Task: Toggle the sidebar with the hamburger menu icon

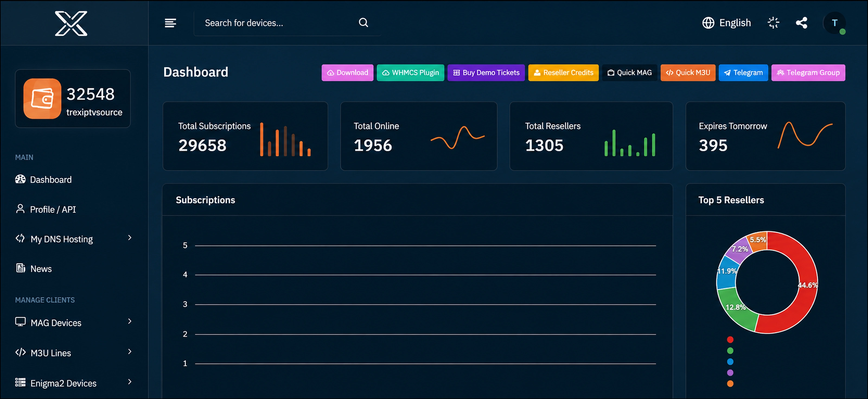Action: (x=170, y=23)
